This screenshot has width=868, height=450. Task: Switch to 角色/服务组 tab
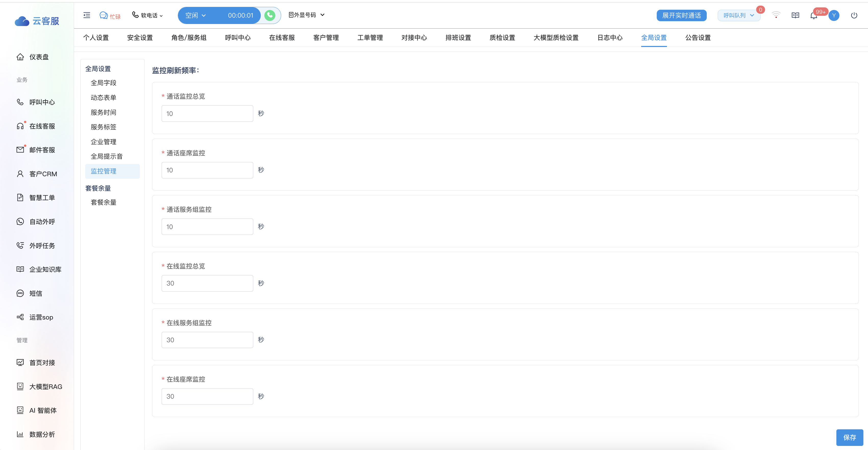click(x=189, y=38)
